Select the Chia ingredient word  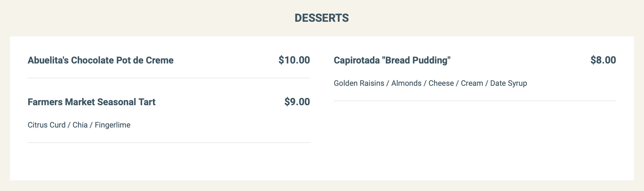[x=80, y=125]
